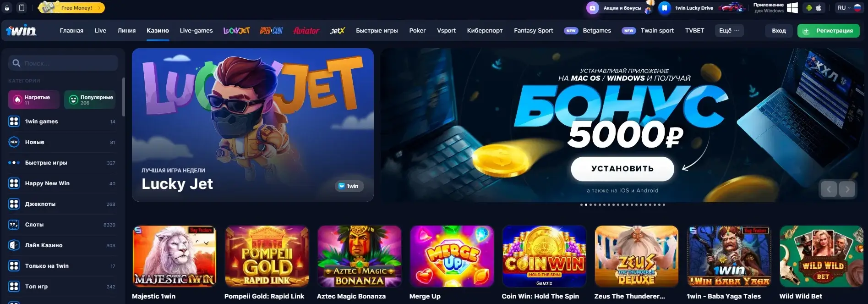This screenshot has width=868, height=304.
Task: Open the JetX logo link
Action: [338, 31]
